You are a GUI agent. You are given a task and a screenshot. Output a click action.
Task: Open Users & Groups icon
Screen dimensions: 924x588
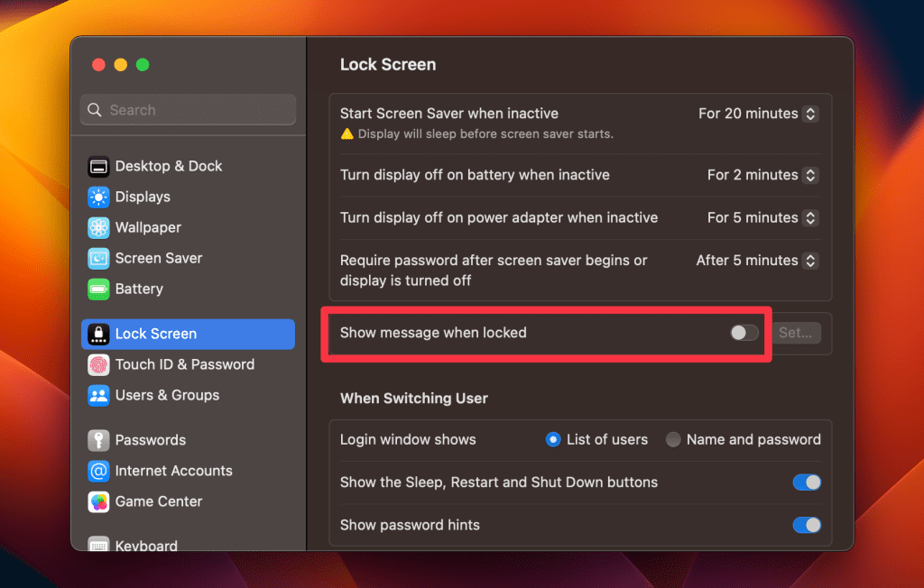coord(98,395)
